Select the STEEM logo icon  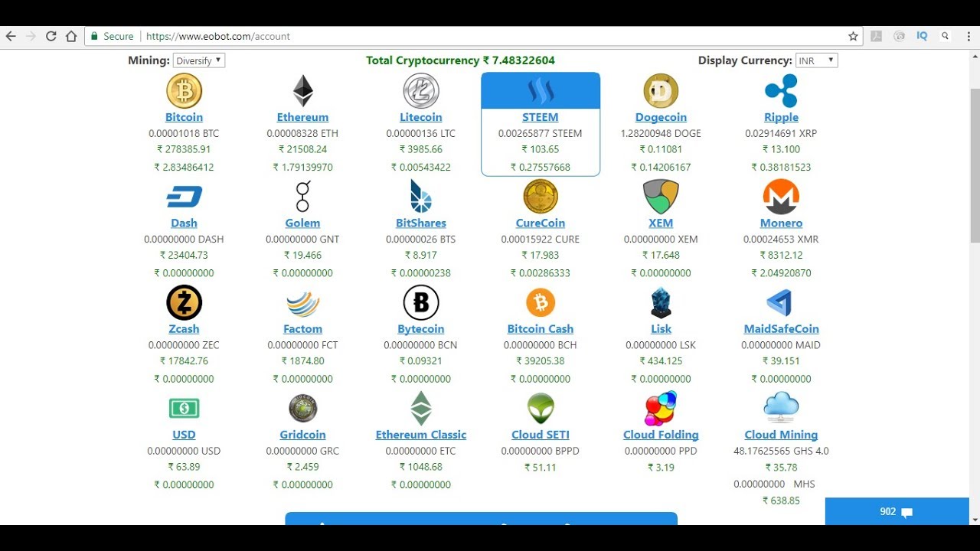541,91
